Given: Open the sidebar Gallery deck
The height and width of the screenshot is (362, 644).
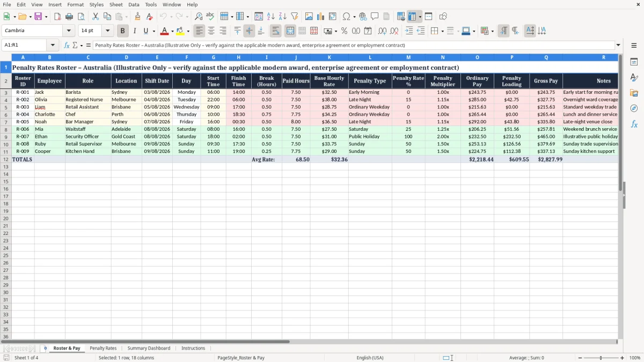Looking at the screenshot, I should 634,93.
